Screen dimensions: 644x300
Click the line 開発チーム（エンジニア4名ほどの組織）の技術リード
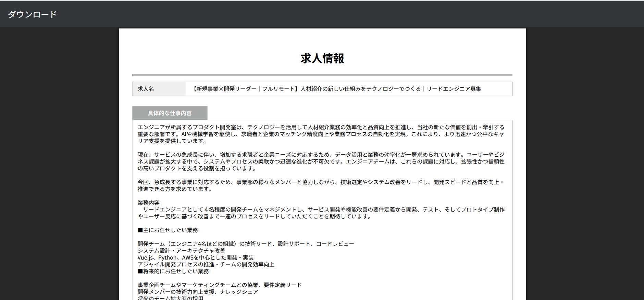click(x=246, y=244)
